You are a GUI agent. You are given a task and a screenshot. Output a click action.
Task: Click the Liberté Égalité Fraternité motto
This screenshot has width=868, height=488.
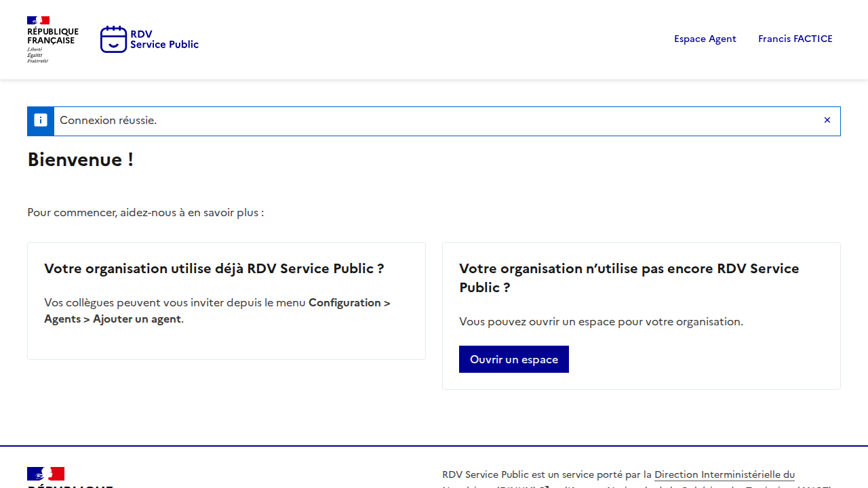tap(37, 56)
